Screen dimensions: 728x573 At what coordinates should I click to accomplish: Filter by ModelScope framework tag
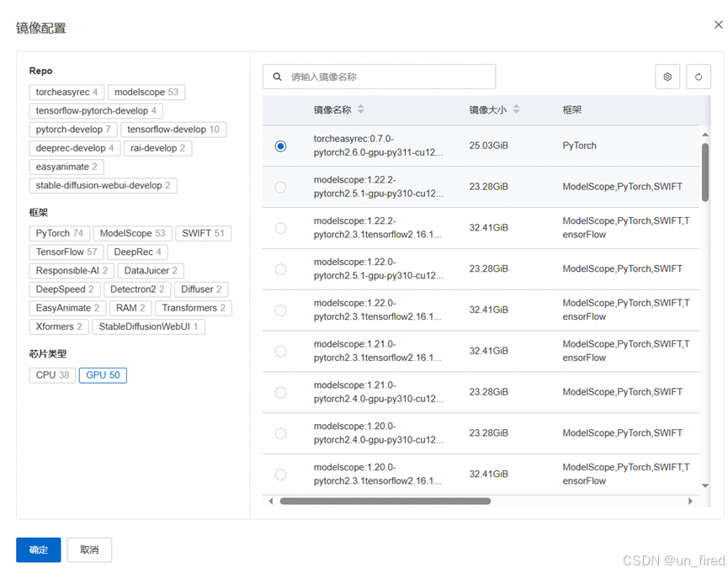coord(132,233)
